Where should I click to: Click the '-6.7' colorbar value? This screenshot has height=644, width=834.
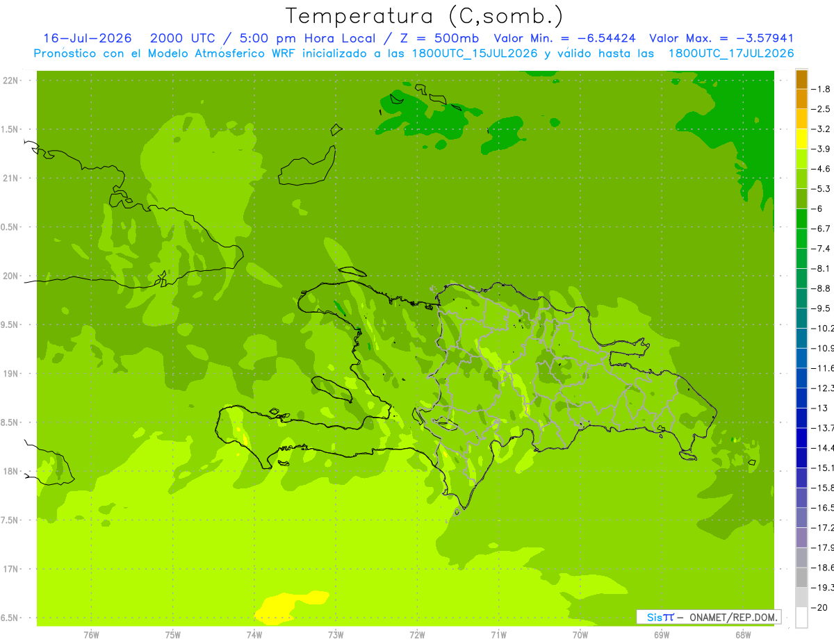[x=821, y=229]
